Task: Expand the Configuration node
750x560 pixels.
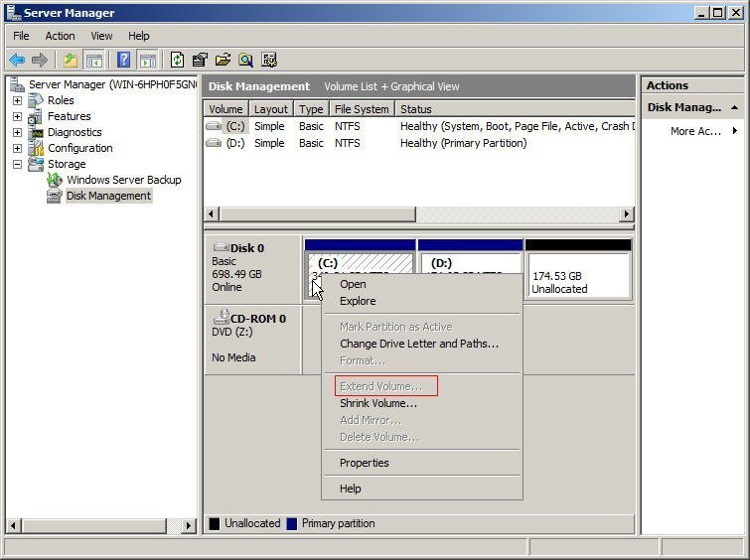Action: click(17, 148)
